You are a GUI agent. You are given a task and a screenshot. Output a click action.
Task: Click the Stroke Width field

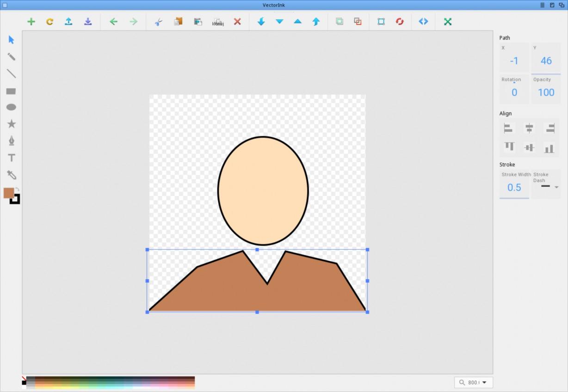514,187
